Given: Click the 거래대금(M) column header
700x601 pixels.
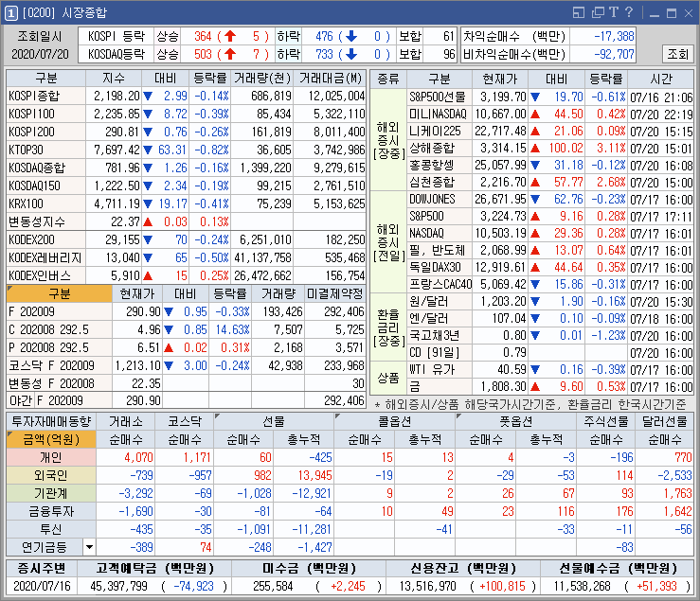Looking at the screenshot, I should coord(331,79).
